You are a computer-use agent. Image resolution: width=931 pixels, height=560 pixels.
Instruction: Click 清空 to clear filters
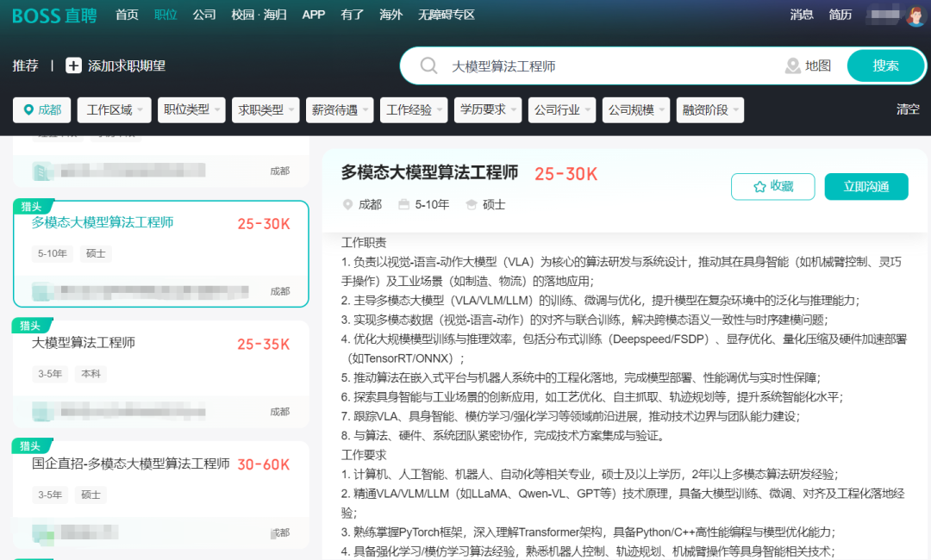pyautogui.click(x=908, y=109)
